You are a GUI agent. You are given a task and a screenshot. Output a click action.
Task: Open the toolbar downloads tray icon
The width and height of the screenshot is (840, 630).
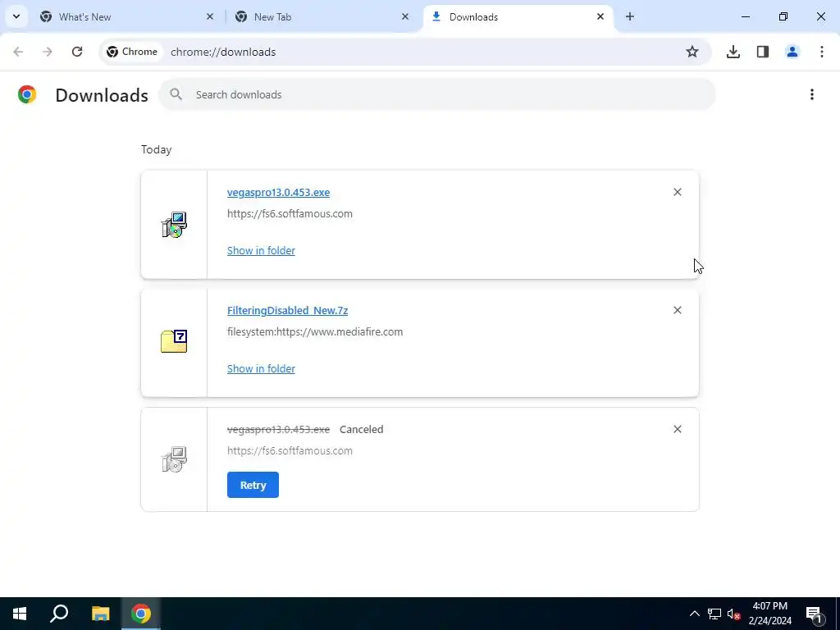click(x=733, y=52)
